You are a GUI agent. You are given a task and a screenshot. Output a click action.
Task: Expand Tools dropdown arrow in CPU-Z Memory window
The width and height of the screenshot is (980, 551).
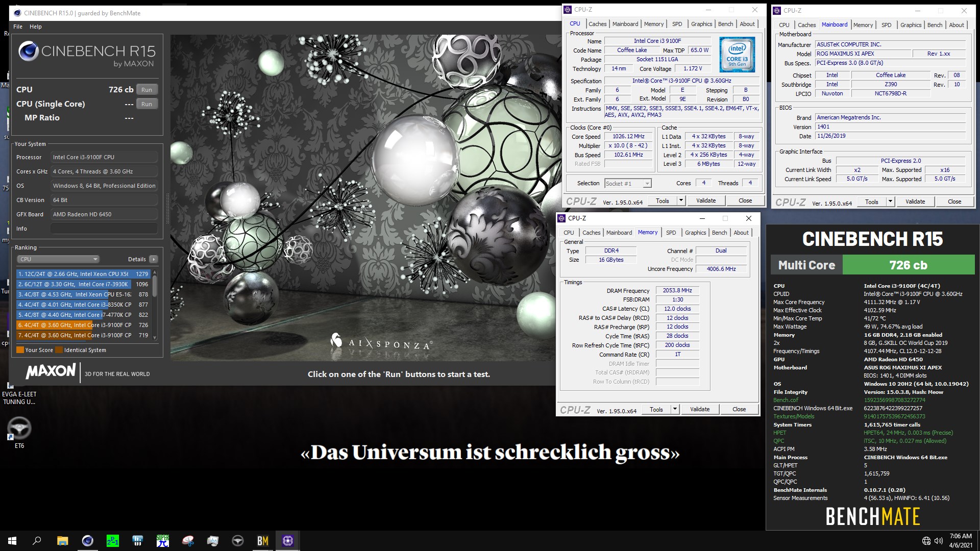tap(674, 409)
